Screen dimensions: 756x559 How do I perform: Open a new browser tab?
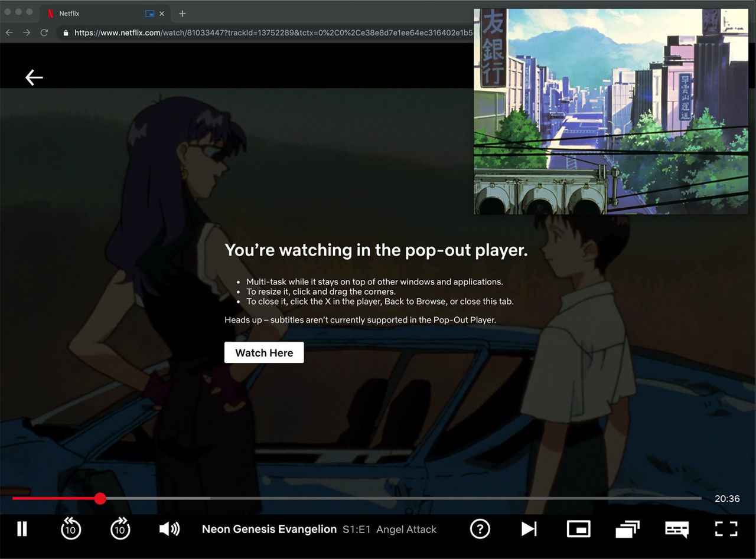coord(183,13)
